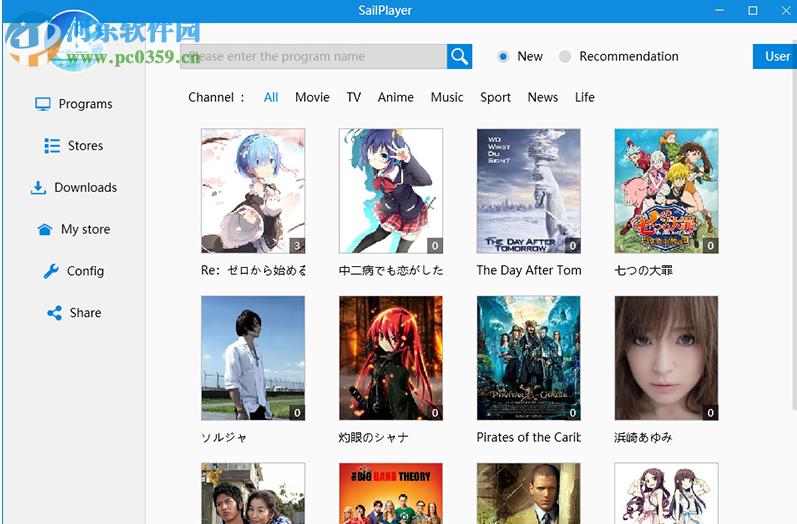Screen dimensions: 797x524
Task: Open the Big Bang Theory poster
Action: tap(391, 493)
